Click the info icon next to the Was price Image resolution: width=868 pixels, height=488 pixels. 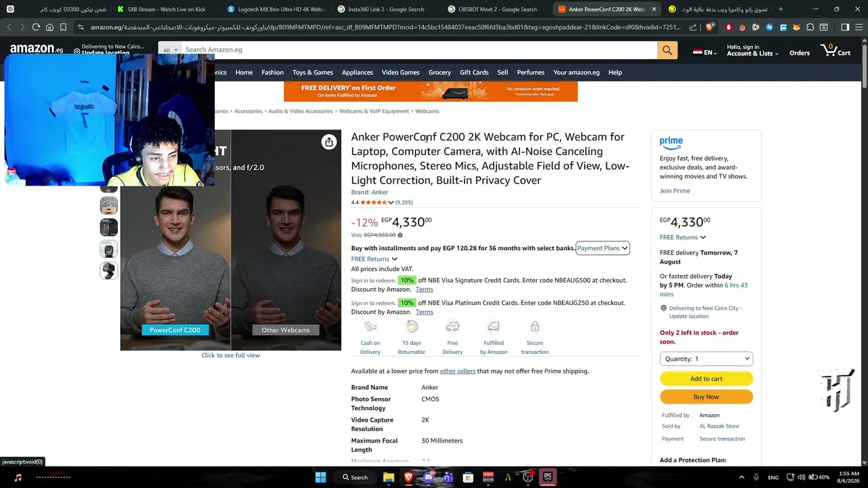point(400,235)
